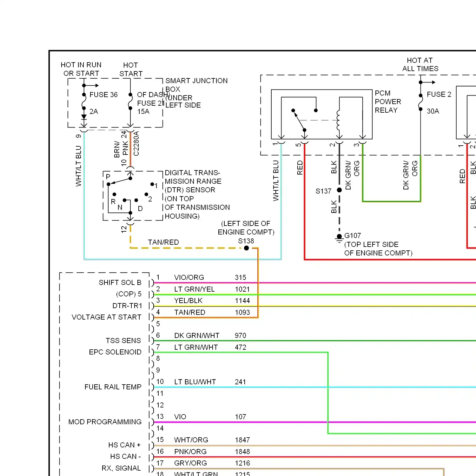
Task: Click the "EPC SOLENOID" pin name
Action: [115, 352]
